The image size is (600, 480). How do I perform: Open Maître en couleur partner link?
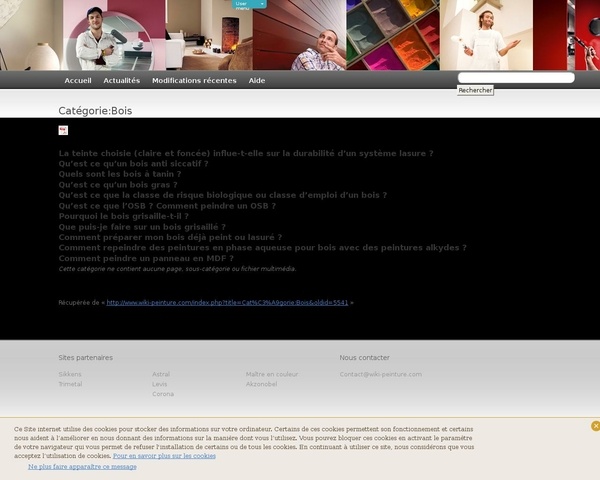point(272,374)
